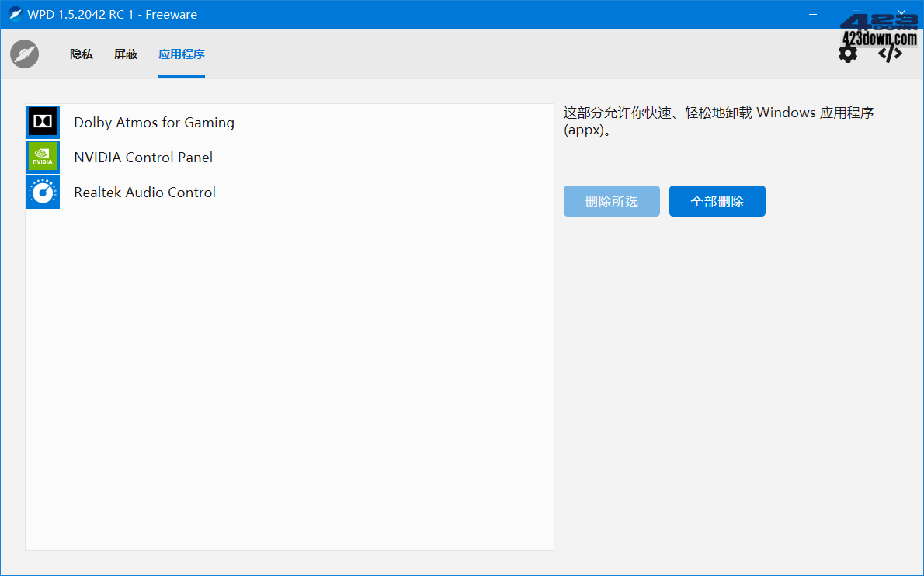Select Realtek Audio Control in the app list
The image size is (924, 576).
point(144,192)
